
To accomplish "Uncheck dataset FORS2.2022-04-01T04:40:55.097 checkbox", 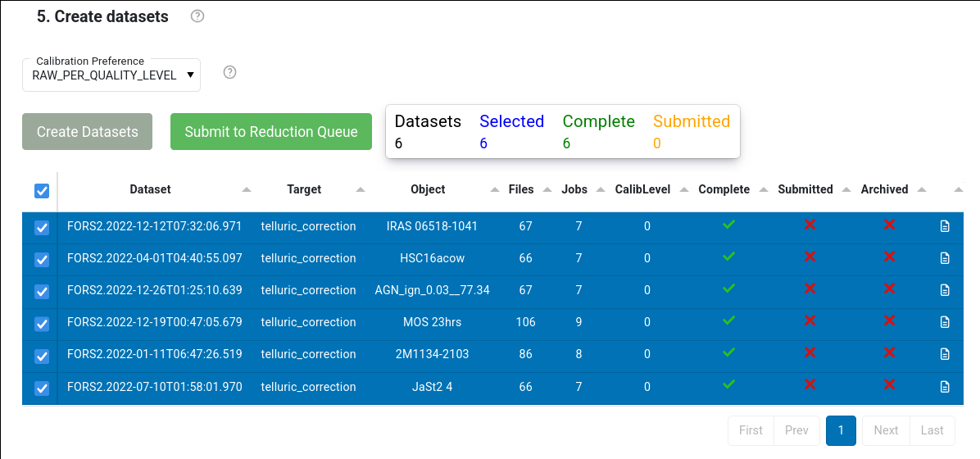I will [41, 260].
